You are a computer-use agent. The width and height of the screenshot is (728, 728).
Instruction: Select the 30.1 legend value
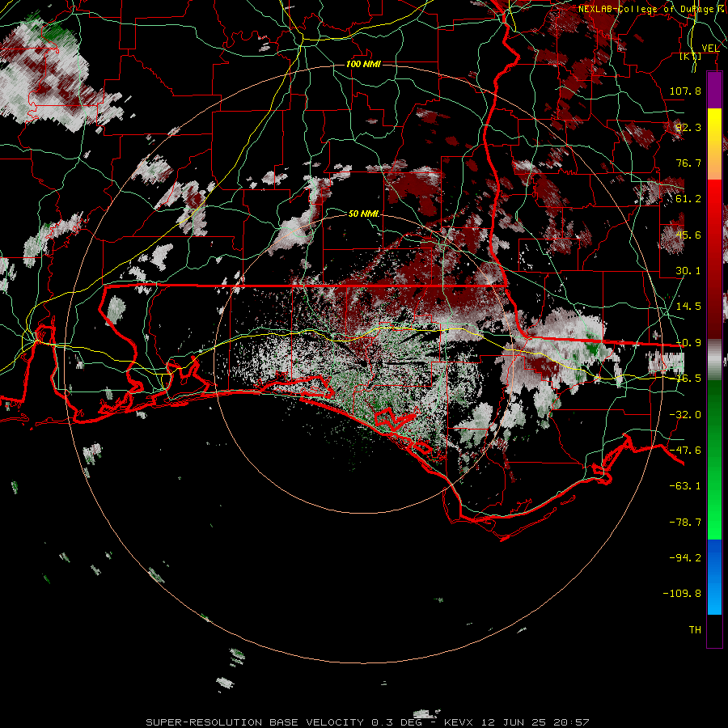click(x=688, y=271)
